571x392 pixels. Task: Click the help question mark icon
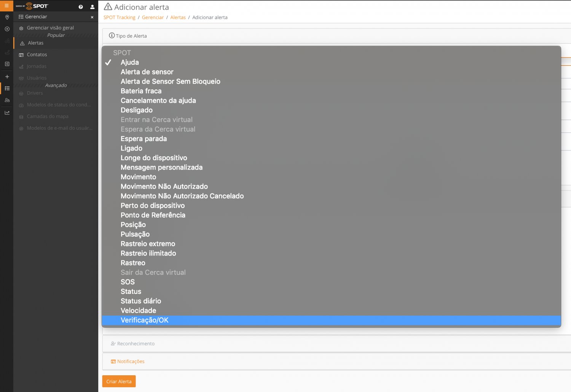[81, 7]
